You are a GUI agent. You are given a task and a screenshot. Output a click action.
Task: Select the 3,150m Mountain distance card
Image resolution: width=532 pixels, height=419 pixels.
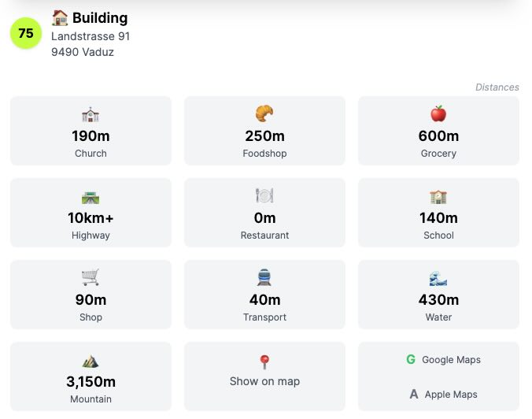point(91,376)
